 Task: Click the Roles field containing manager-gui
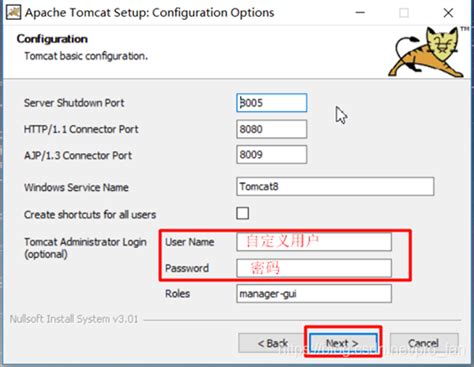(x=314, y=294)
